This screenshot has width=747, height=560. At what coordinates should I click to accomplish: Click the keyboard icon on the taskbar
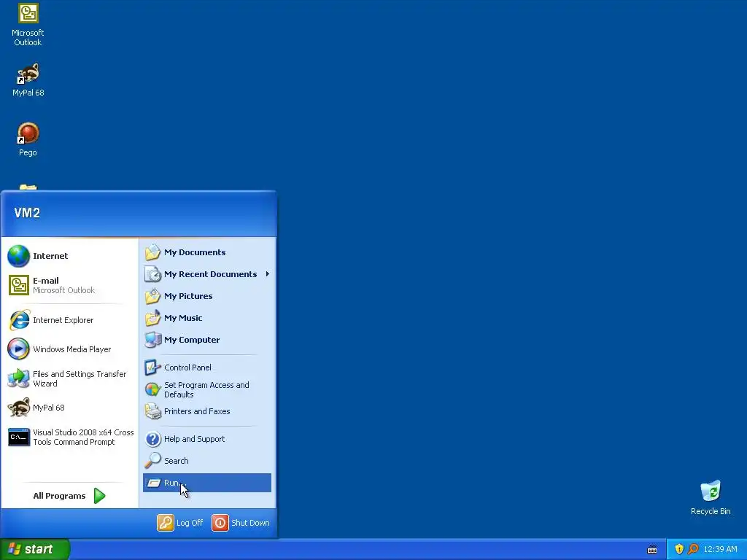652,550
